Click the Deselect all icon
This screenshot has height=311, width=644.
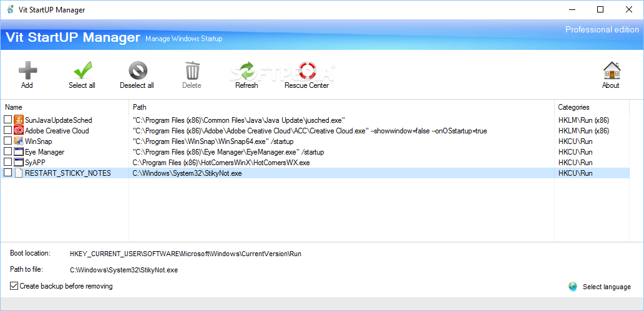tap(138, 70)
